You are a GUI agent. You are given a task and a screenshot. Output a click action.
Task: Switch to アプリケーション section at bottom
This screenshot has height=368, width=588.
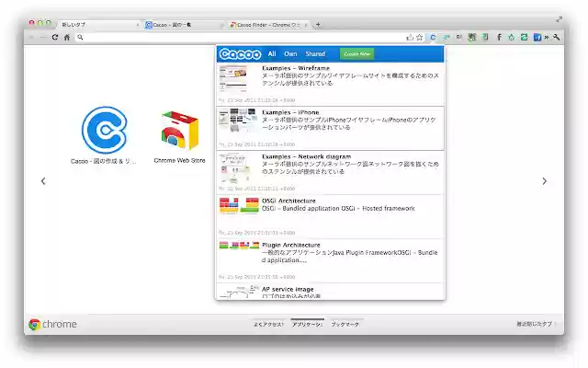point(307,324)
